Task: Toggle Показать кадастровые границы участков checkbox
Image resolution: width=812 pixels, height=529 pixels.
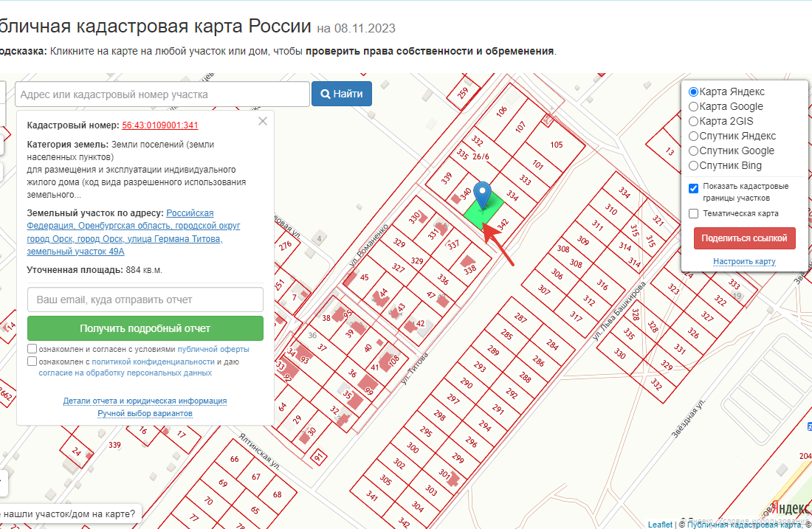Action: [693, 188]
